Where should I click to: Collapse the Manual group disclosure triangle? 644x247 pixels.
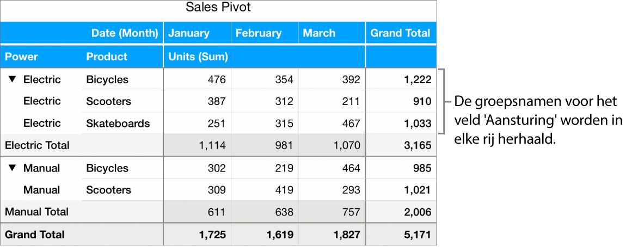click(x=13, y=168)
